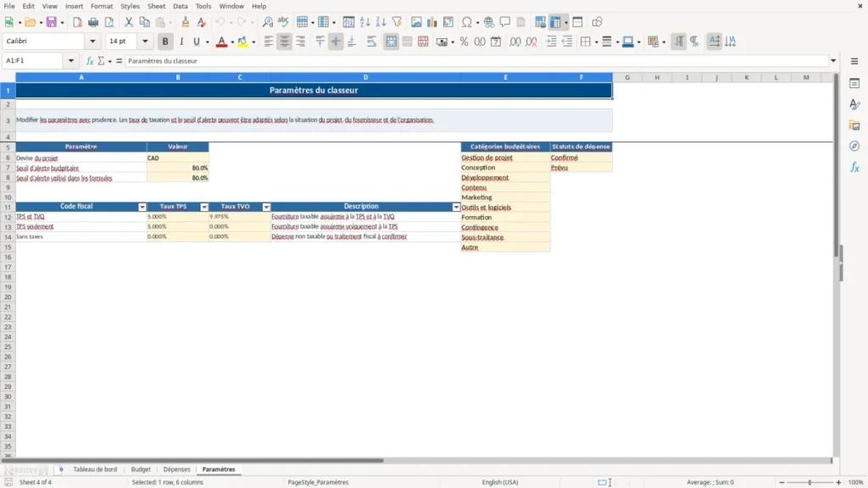This screenshot has width=868, height=488.
Task: Click the formula input line
Action: (x=477, y=61)
